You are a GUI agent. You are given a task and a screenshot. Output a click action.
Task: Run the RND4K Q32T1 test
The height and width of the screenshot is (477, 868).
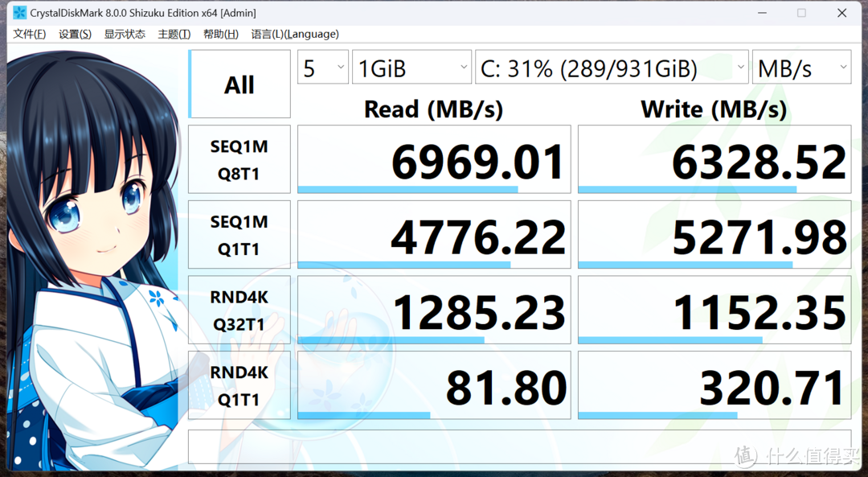pyautogui.click(x=240, y=310)
